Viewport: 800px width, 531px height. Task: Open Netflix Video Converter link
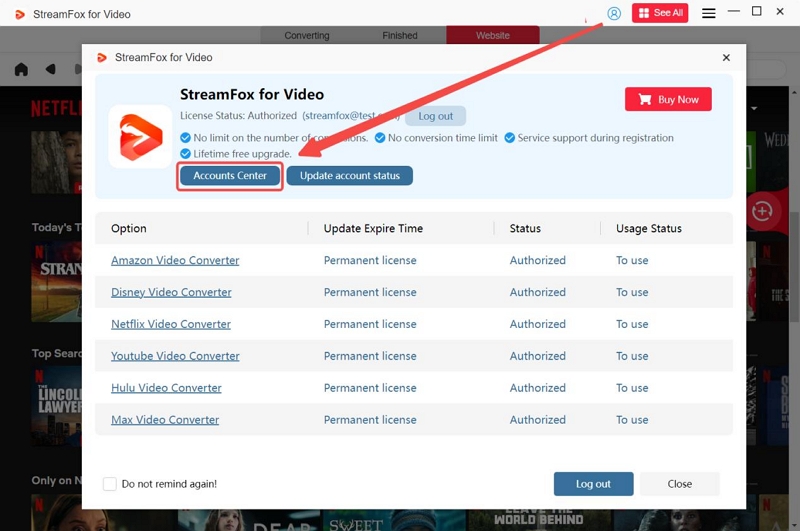point(171,324)
